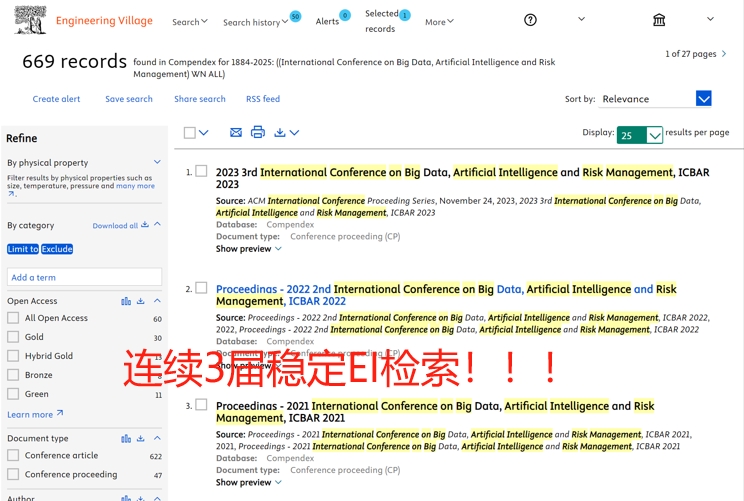Screen dimensions: 744x501
Task: Select record 2 ICBAR 2022 checkbox
Action: pyautogui.click(x=201, y=288)
